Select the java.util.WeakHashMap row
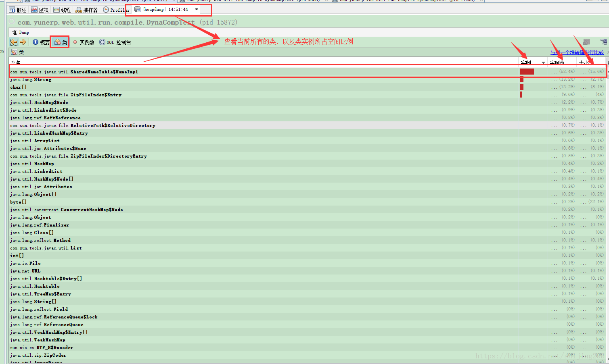Screen dimensions: 609x364 pyautogui.click(x=308, y=340)
